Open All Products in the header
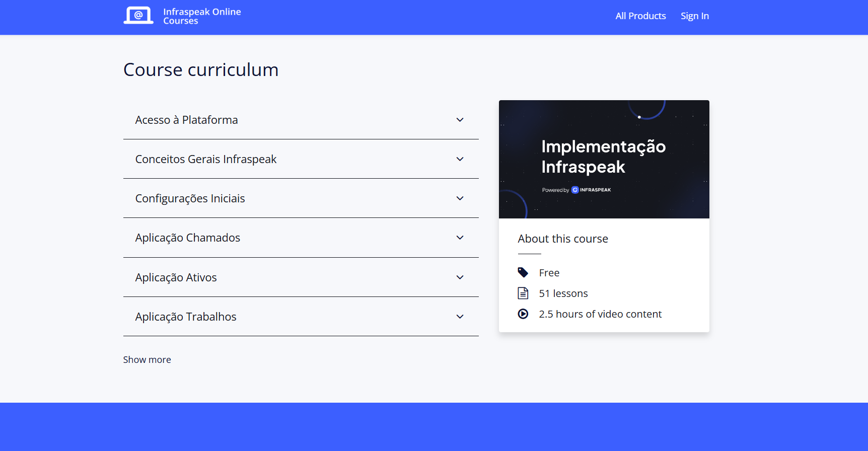This screenshot has height=451, width=868. point(640,16)
